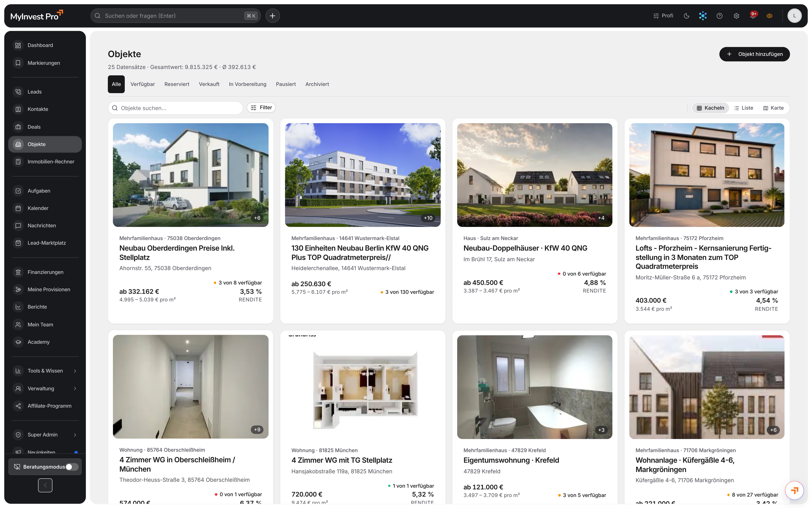Open Neubau-Doppelhäuser KfW 40 QNG title
This screenshot has width=812, height=508.
click(x=525, y=248)
